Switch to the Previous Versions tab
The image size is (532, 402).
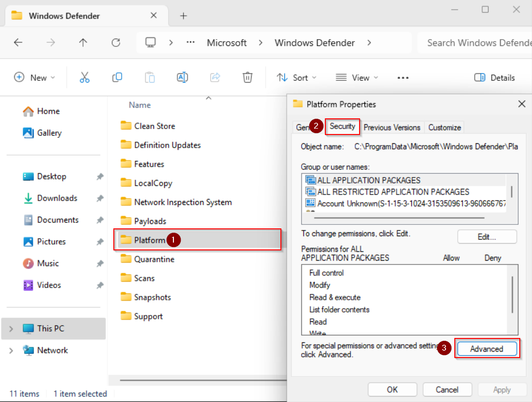click(392, 127)
